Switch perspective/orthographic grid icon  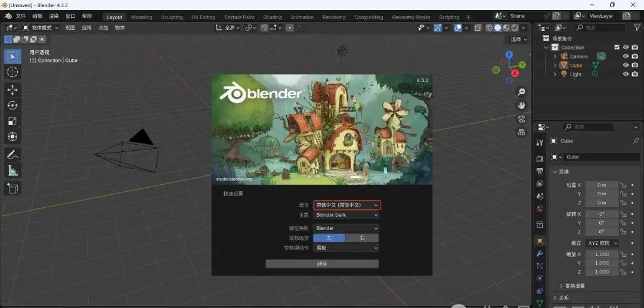pyautogui.click(x=521, y=132)
